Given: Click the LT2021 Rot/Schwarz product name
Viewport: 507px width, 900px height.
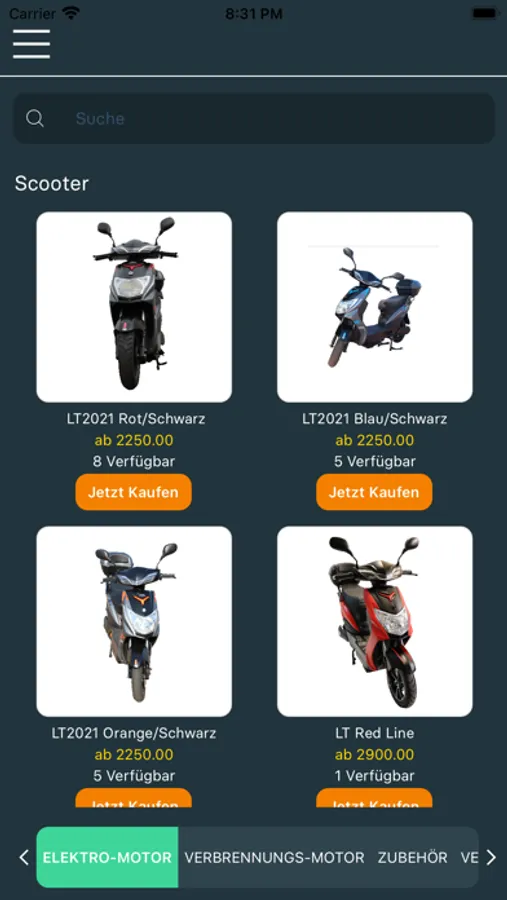Looking at the screenshot, I should pos(136,418).
